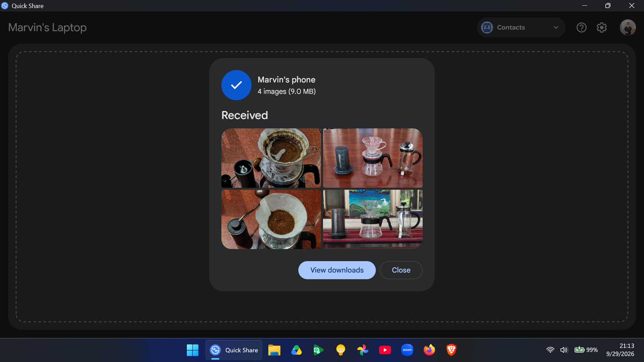Click the 4 images (9.0 MB) text
This screenshot has width=644, height=362.
click(286, 91)
